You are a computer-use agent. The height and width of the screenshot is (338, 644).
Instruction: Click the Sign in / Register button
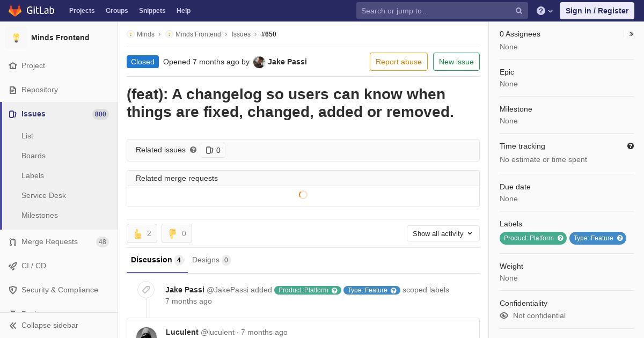coord(597,11)
